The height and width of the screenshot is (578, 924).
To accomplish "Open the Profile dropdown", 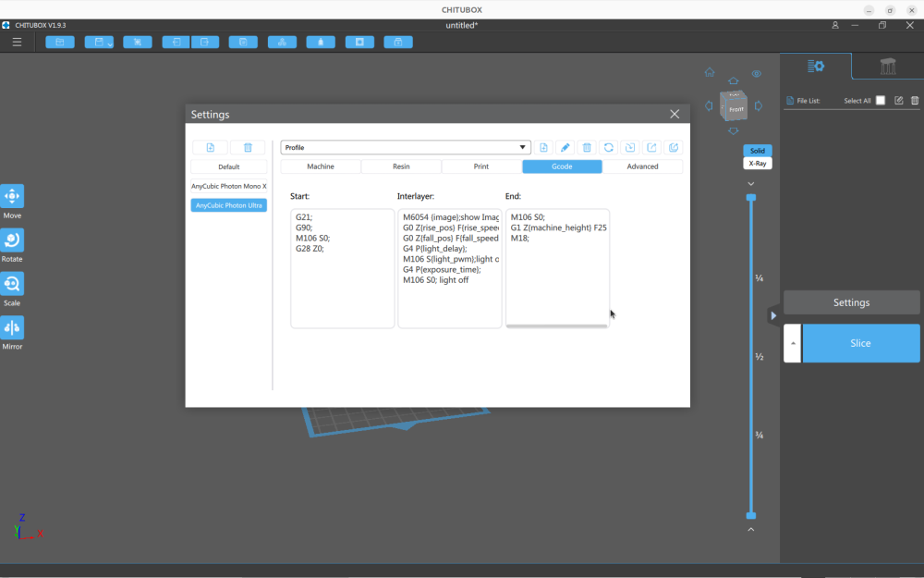I will click(x=406, y=147).
